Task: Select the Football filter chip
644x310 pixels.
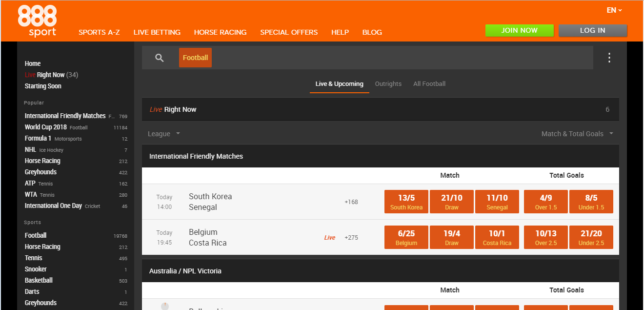Action: coord(195,58)
